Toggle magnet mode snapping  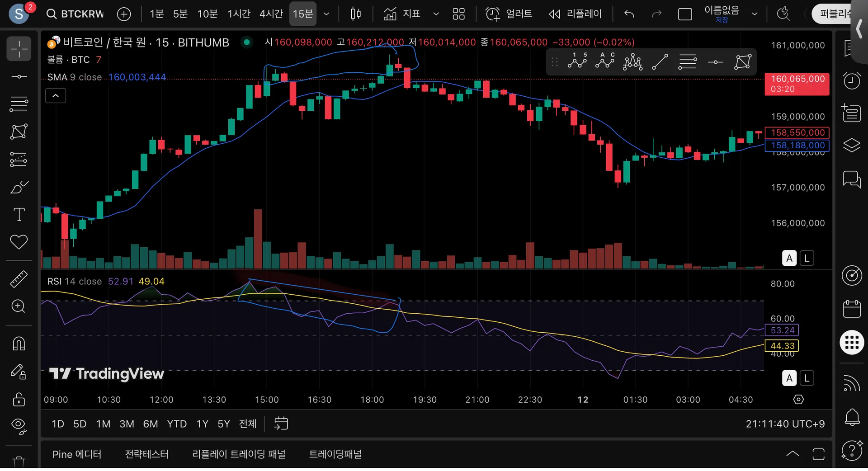coord(19,344)
